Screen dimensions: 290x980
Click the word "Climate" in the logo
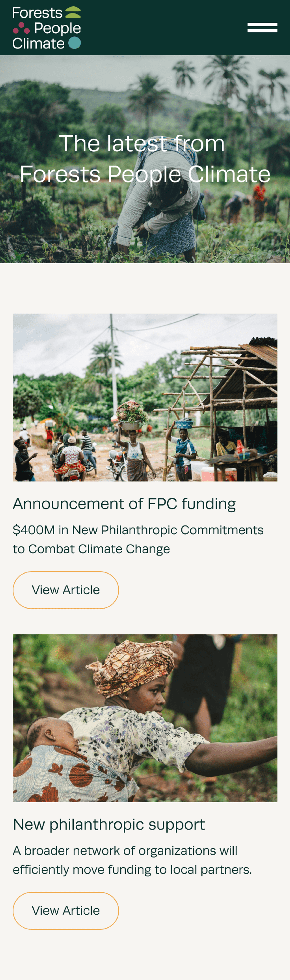point(38,43)
